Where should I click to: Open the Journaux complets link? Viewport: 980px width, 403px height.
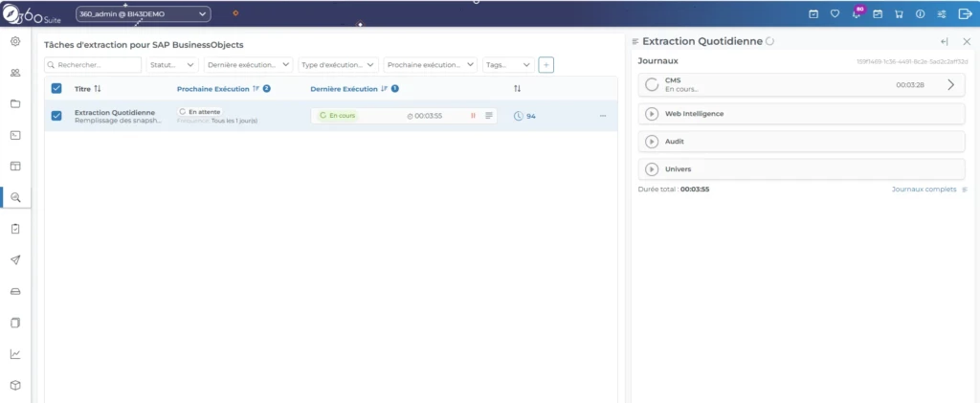click(x=923, y=190)
